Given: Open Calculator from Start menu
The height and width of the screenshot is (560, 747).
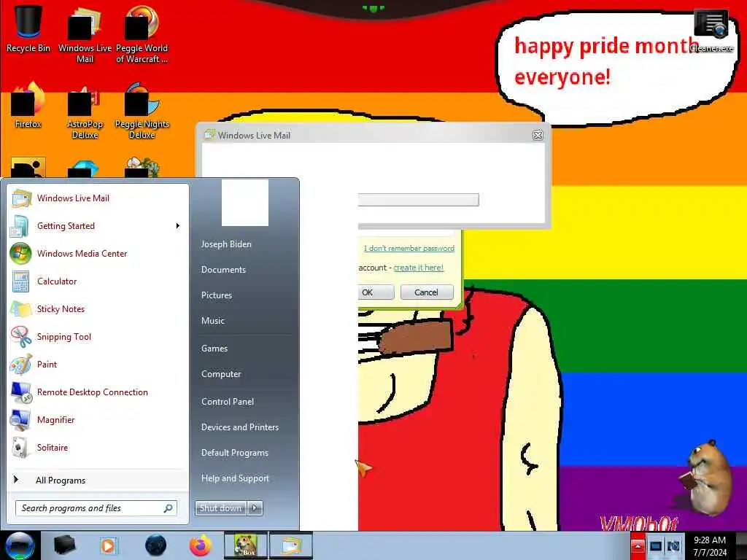Looking at the screenshot, I should [x=98, y=281].
